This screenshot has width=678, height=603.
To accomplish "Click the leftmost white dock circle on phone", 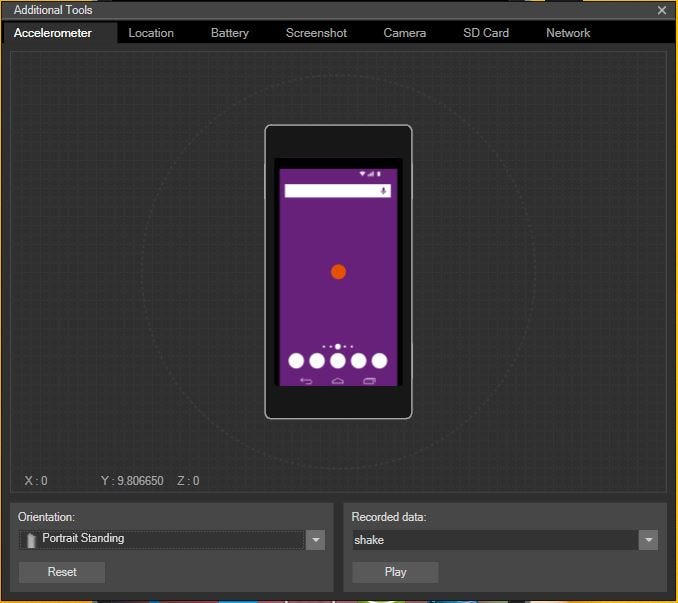I will click(x=296, y=361).
